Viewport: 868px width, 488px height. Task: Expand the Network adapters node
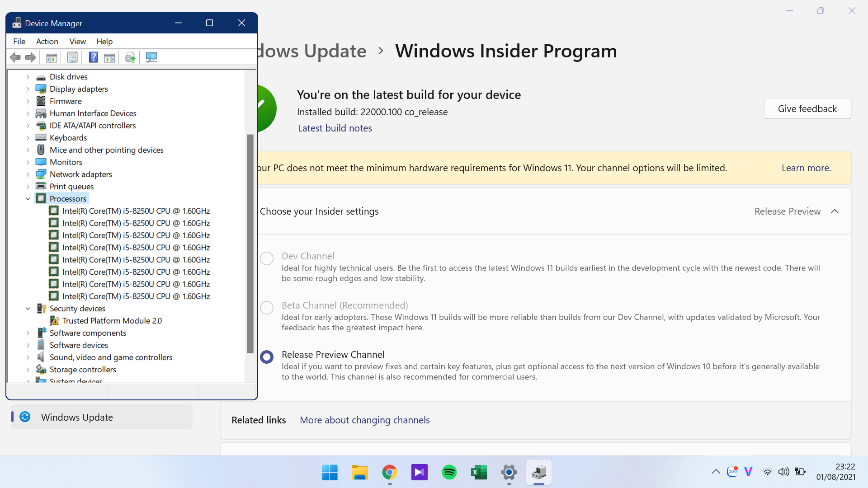[x=28, y=174]
